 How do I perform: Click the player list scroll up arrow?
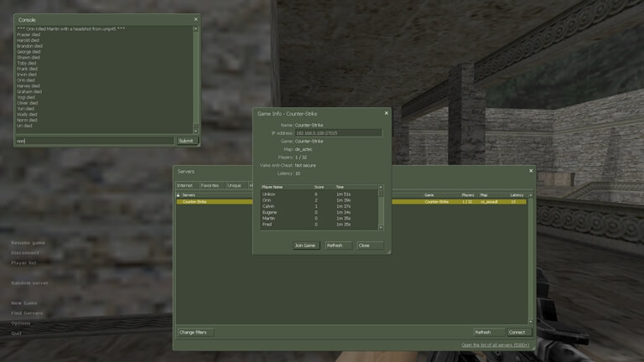381,187
